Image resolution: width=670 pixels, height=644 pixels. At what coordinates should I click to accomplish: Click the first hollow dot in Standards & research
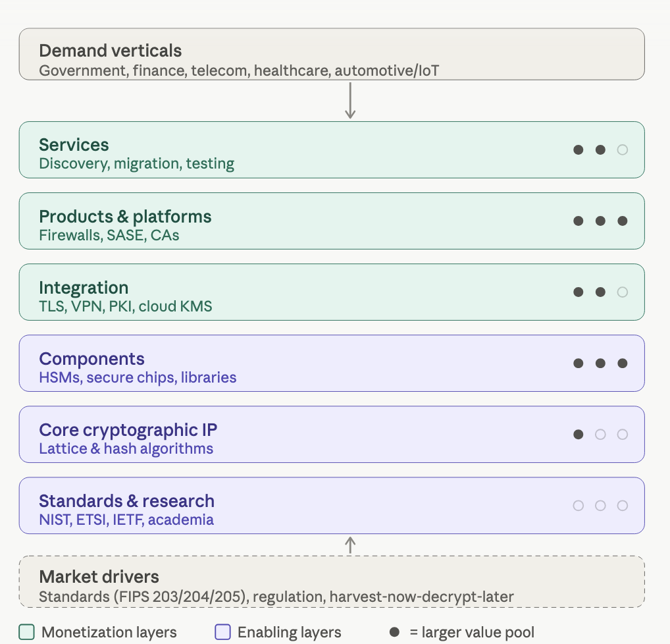(x=578, y=506)
